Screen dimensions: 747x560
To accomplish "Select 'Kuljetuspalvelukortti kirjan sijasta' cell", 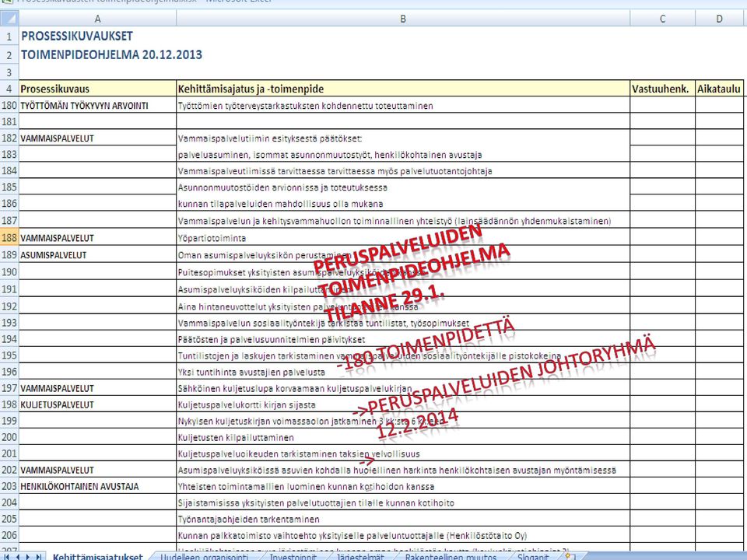I will (x=403, y=404).
